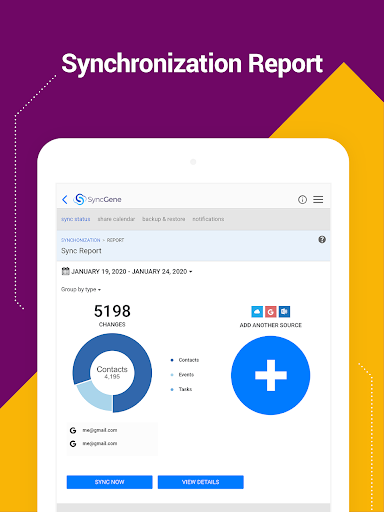Click the REPORT breadcrumb
Viewport: 384px width, 512px height.
click(115, 240)
